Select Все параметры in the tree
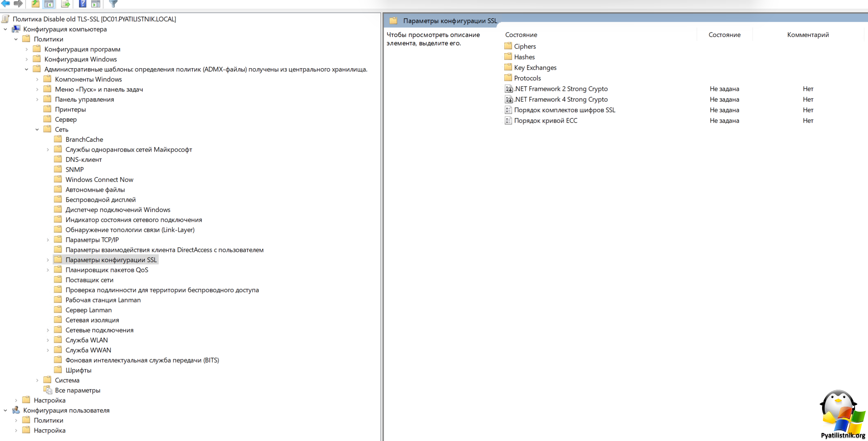 pos(77,390)
